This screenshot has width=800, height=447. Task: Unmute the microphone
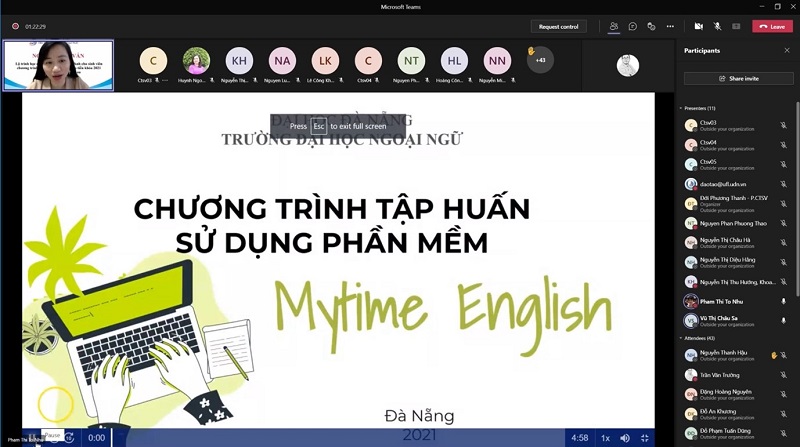[717, 26]
